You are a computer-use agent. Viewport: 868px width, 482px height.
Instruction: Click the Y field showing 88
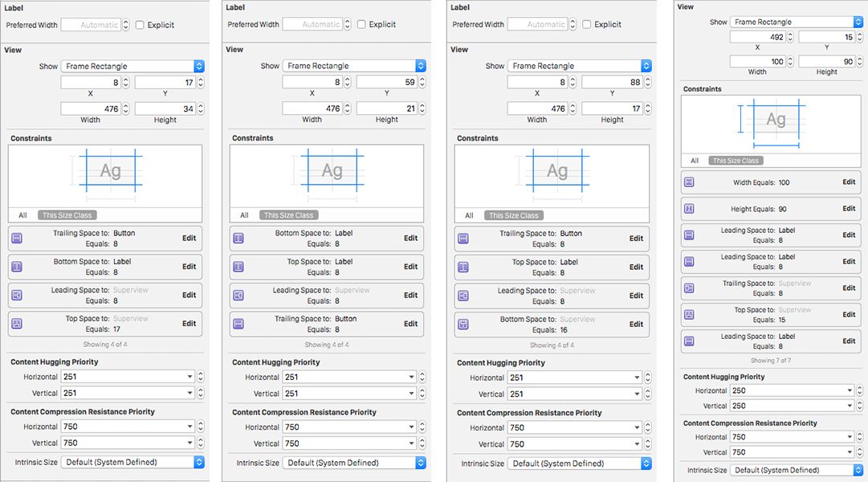[612, 82]
